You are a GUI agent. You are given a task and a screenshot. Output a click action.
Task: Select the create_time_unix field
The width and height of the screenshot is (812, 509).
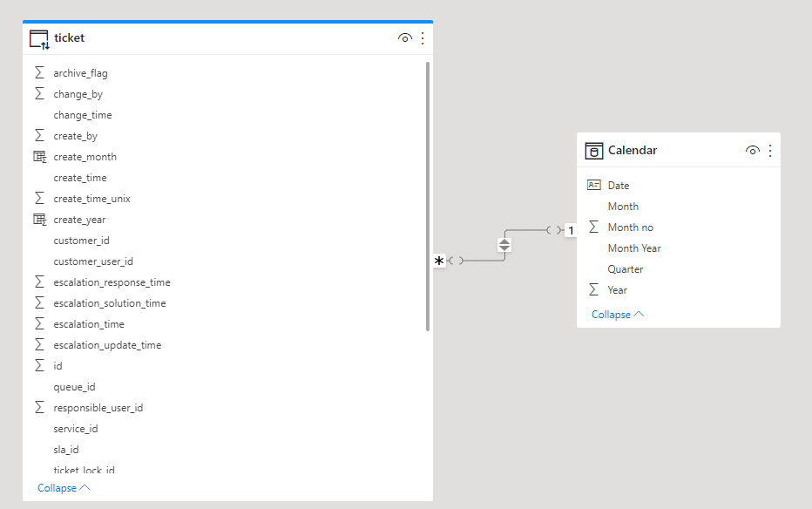click(x=91, y=199)
